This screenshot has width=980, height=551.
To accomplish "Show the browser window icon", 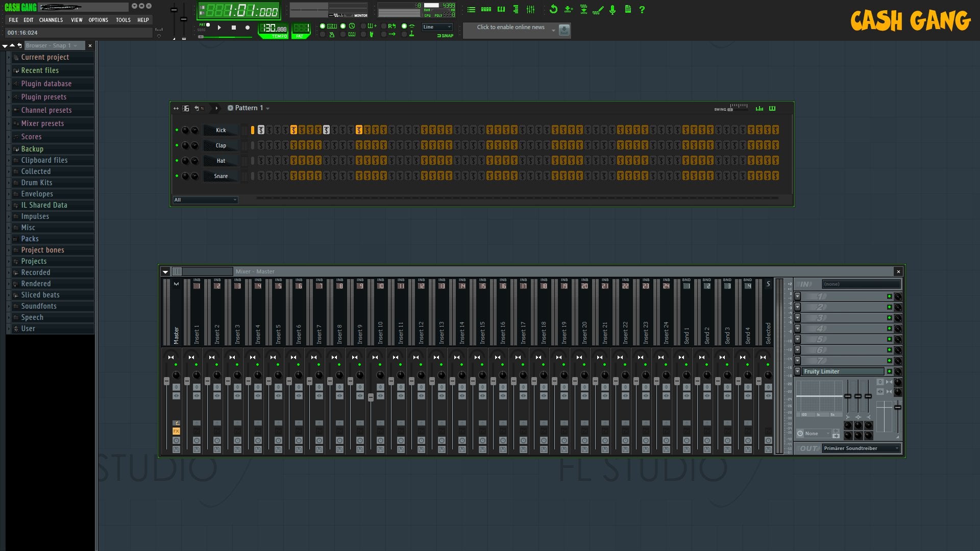I will 516,10.
